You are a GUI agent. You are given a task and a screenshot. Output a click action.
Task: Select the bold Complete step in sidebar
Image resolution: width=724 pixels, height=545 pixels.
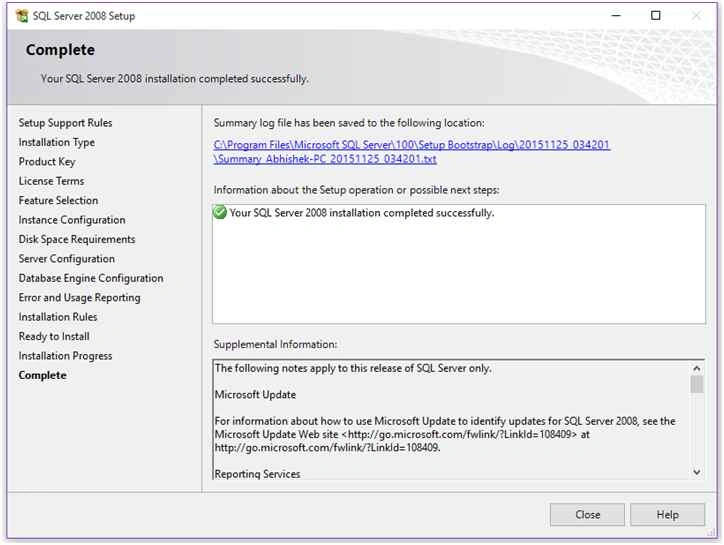tap(42, 375)
